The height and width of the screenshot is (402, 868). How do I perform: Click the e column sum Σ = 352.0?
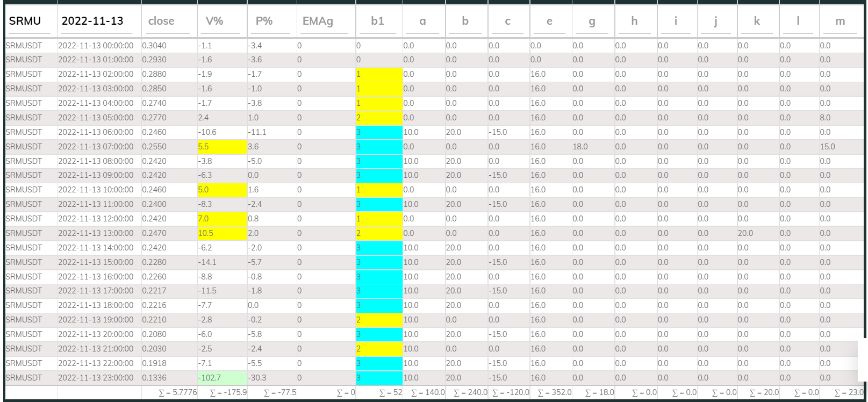click(x=554, y=392)
